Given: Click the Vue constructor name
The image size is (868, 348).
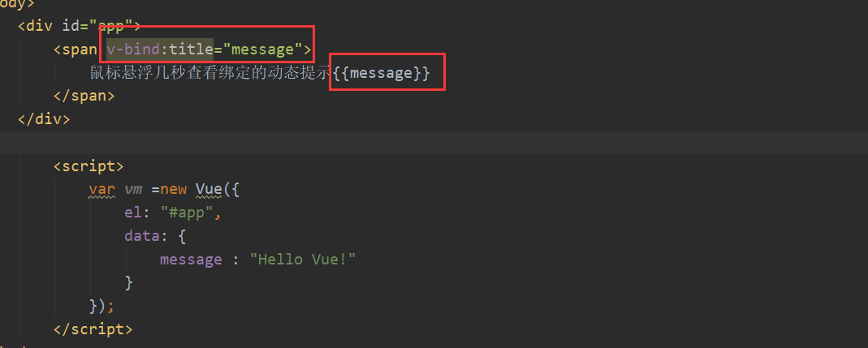Looking at the screenshot, I should [x=209, y=189].
